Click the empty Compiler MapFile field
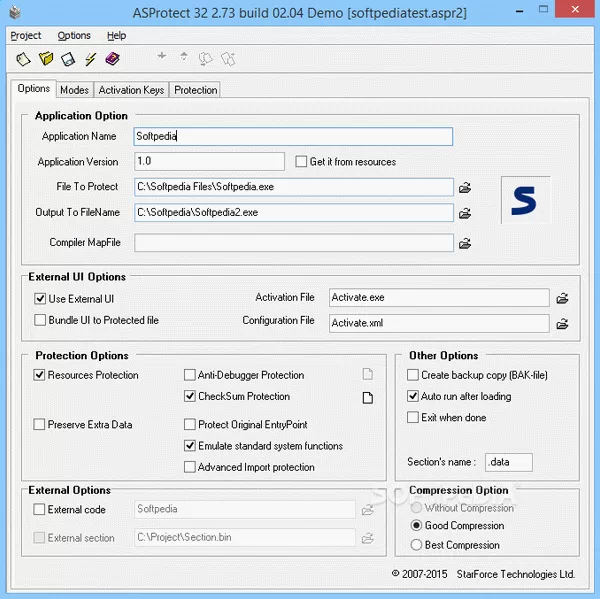Viewport: 600px width, 599px height. point(294,243)
